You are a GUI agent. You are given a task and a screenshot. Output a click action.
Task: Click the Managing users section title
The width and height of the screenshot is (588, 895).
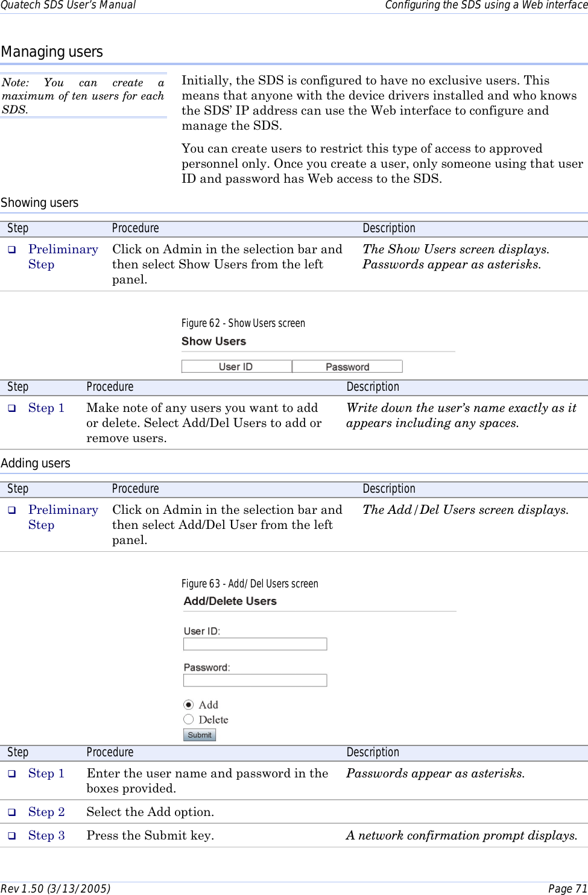point(52,52)
